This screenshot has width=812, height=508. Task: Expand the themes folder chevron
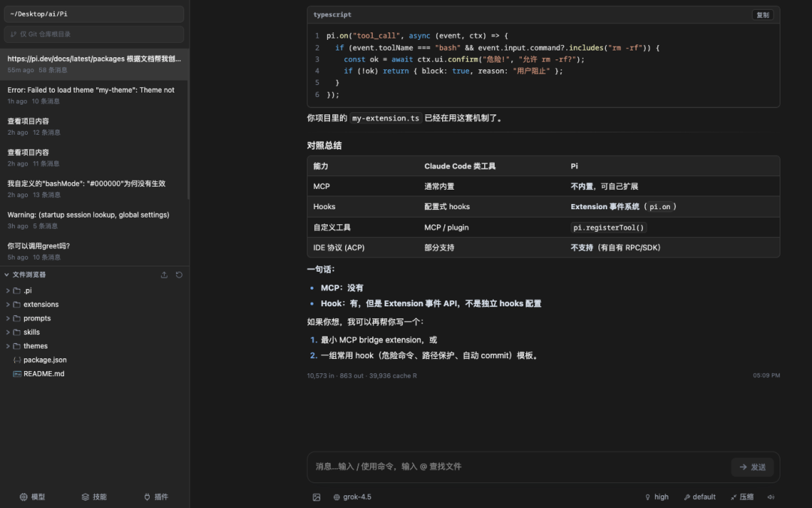(8, 345)
